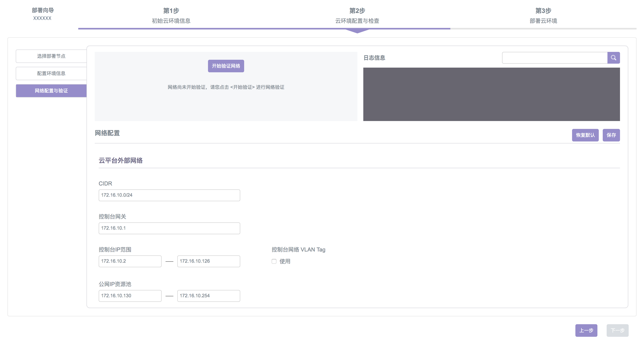Viewport: 644px width, 347px height.
Task: Click the 控制台IP范围 start address field
Action: coord(130,261)
